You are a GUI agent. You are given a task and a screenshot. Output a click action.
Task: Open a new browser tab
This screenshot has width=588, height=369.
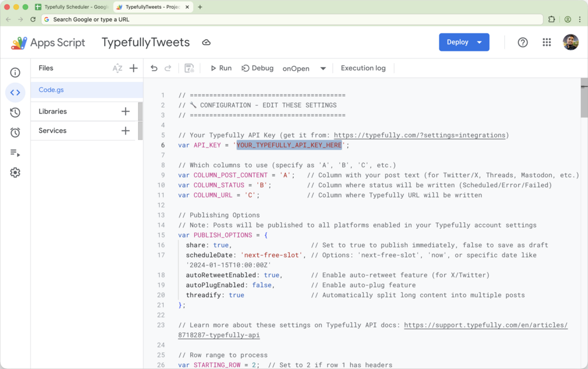pyautogui.click(x=200, y=7)
